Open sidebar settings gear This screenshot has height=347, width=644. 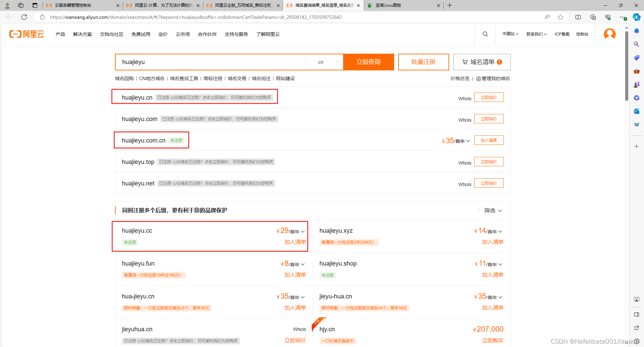coord(637,341)
